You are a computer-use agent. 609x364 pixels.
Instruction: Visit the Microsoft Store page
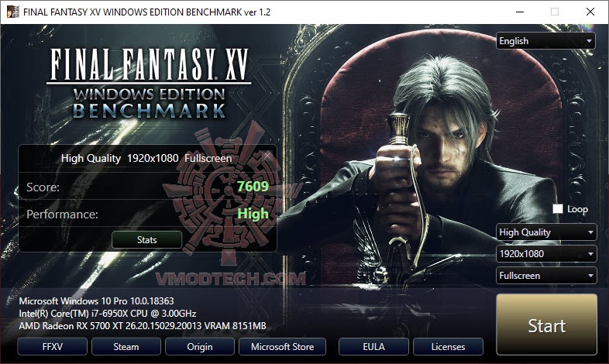282,346
